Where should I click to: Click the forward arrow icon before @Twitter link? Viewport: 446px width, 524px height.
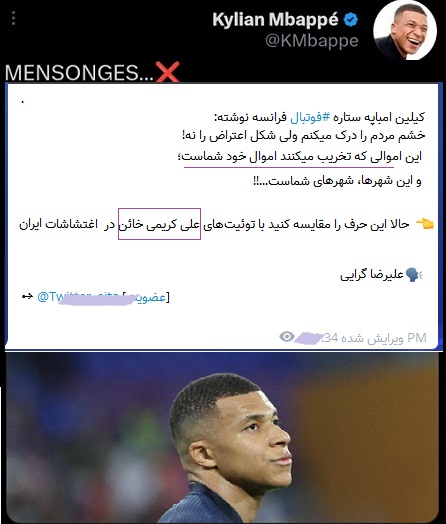click(27, 296)
